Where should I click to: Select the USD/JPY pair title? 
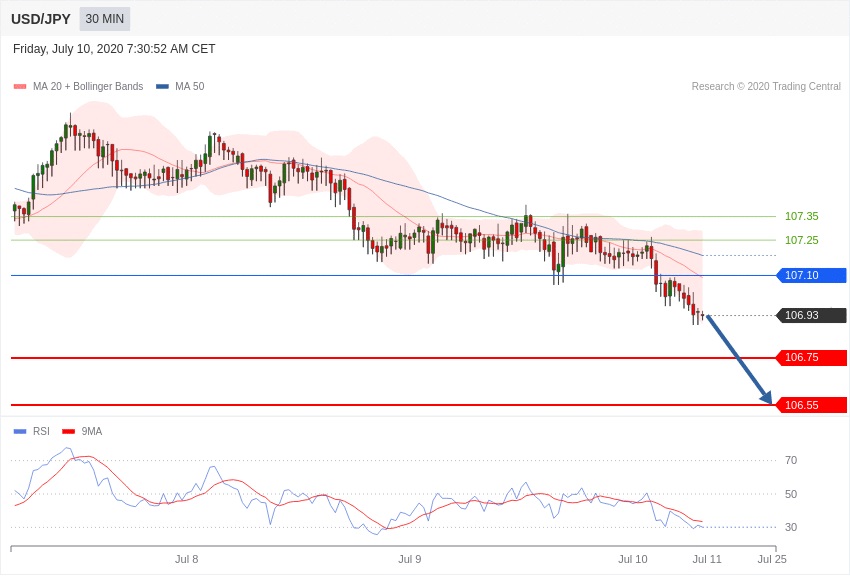(41, 19)
